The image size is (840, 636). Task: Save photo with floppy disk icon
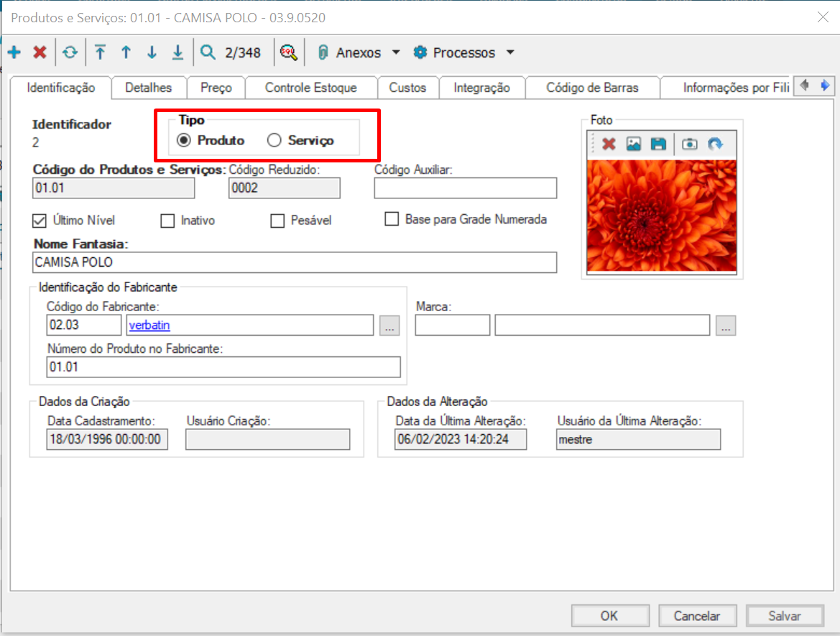tap(658, 144)
